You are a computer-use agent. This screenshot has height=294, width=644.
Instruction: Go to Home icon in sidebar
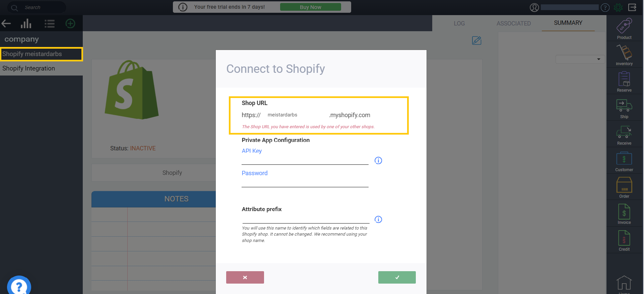(624, 284)
